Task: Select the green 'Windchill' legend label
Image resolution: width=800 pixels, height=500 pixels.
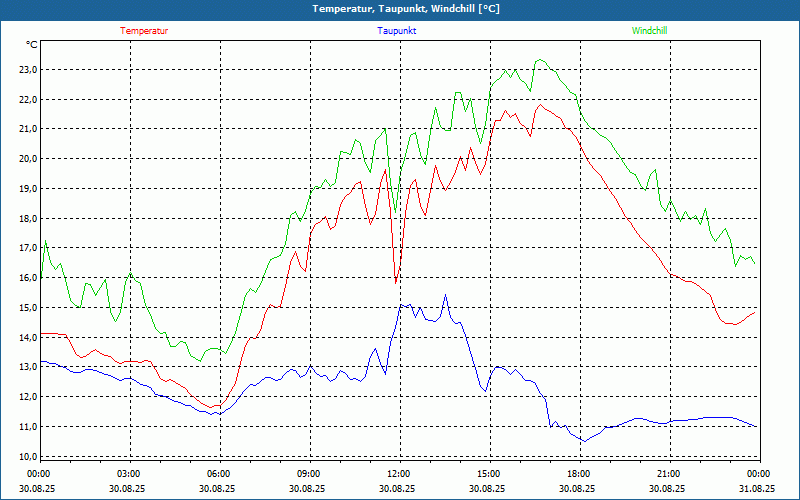Action: (649, 31)
